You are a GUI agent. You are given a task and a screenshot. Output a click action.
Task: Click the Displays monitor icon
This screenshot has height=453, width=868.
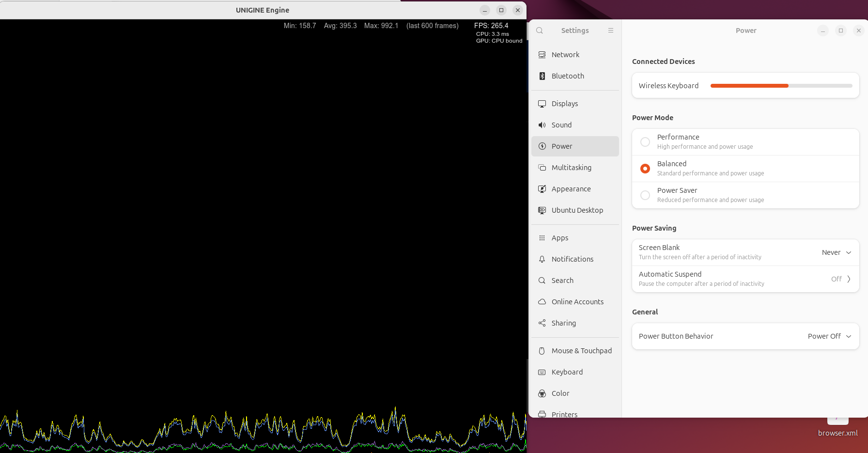[x=542, y=104]
